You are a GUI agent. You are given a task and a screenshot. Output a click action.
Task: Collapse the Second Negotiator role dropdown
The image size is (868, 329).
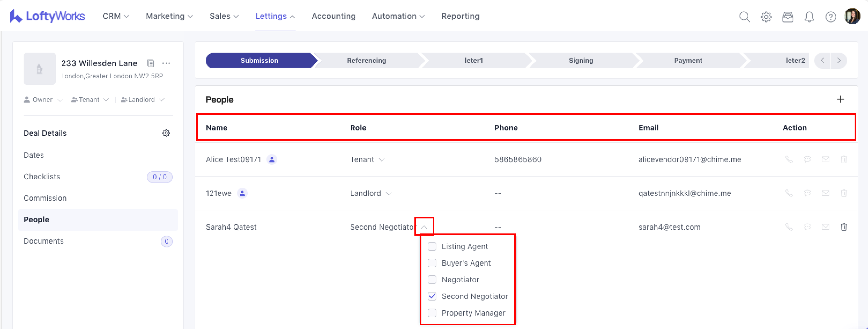tap(424, 227)
